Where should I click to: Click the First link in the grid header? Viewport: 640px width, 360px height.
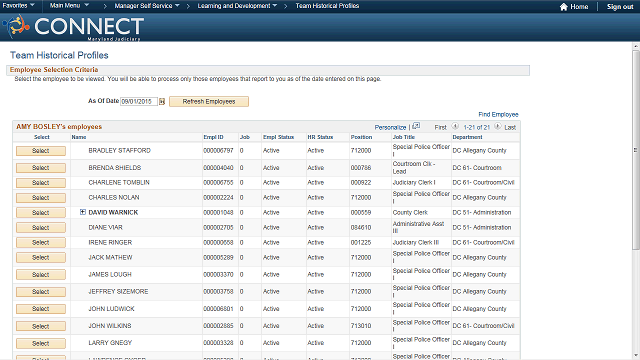tap(440, 127)
